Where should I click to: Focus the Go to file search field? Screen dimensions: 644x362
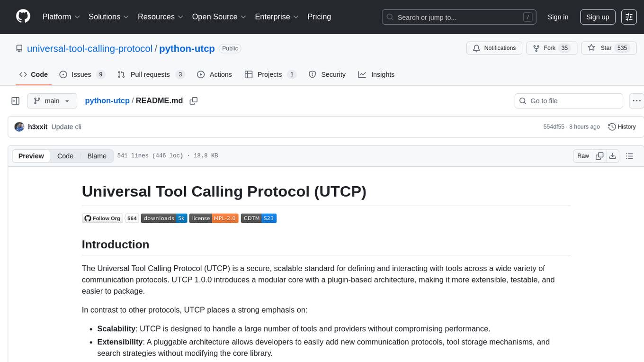click(569, 101)
